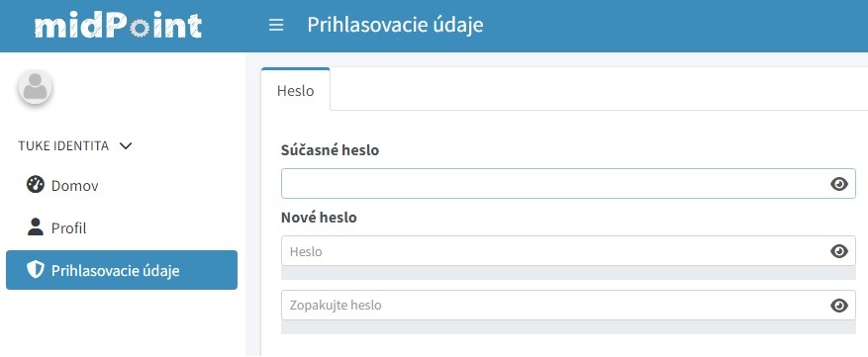Focus the Súčasné heslo input field
The image size is (868, 357).
(x=568, y=184)
